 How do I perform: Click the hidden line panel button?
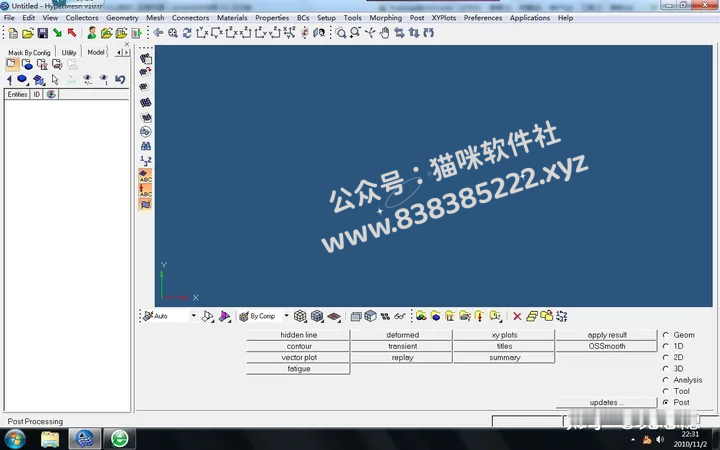pos(298,335)
